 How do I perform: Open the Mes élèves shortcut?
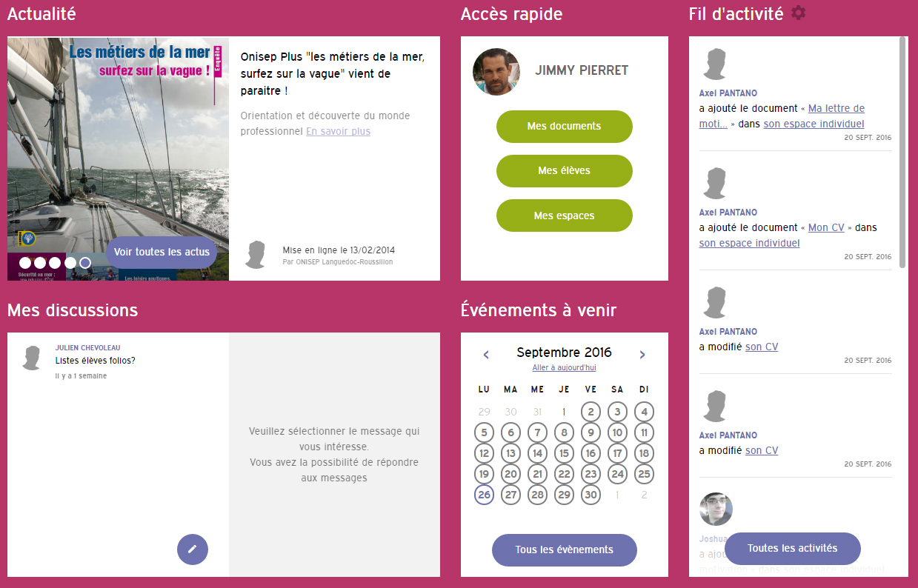pyautogui.click(x=565, y=171)
